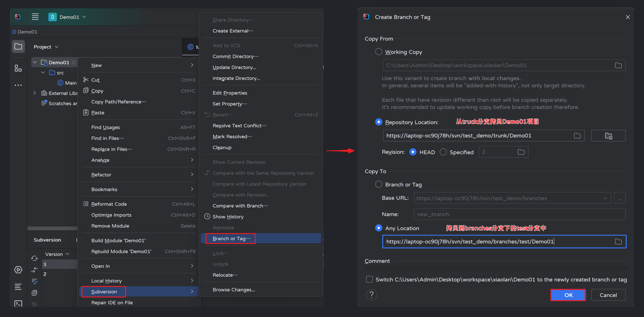Select the Specified revision radio button
The image size is (644, 317).
tap(443, 152)
